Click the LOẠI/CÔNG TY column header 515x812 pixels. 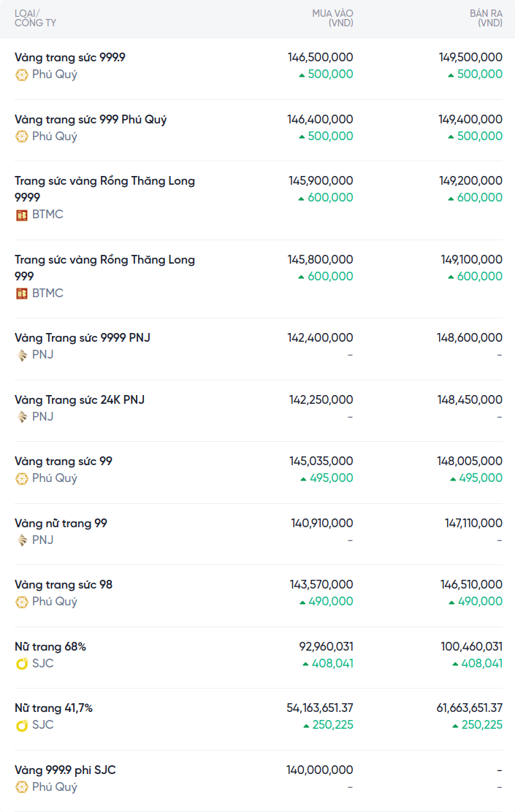click(35, 18)
